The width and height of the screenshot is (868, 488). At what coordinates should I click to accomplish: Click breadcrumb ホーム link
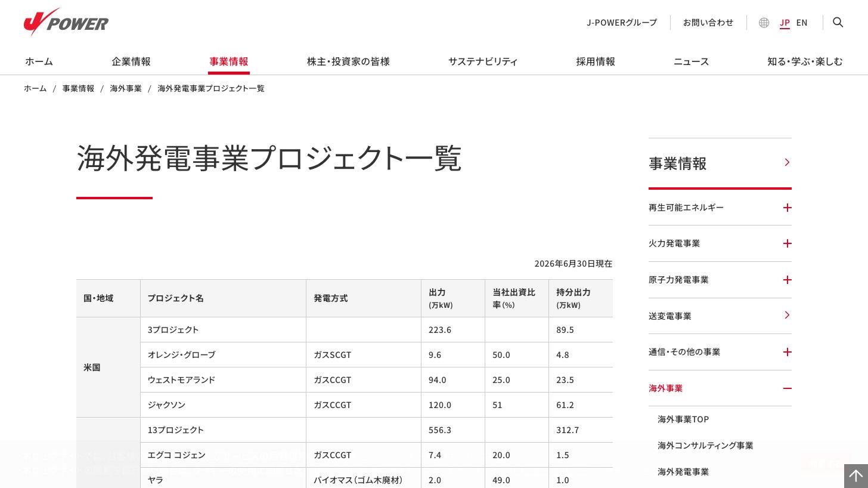click(x=35, y=88)
